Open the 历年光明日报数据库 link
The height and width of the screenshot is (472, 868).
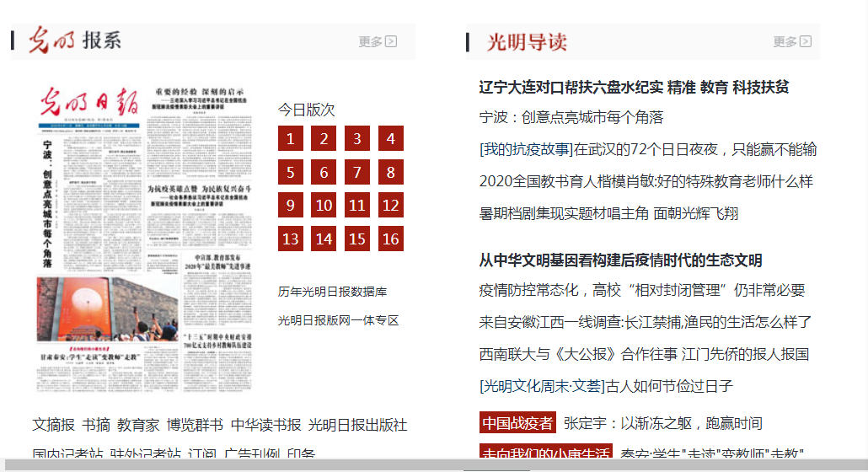click(x=333, y=292)
